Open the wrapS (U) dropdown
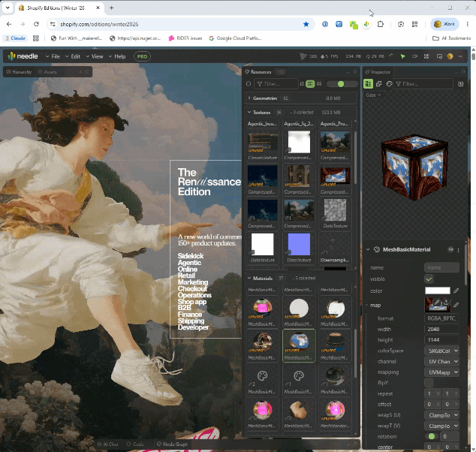The height and width of the screenshot is (452, 476). pos(441,415)
